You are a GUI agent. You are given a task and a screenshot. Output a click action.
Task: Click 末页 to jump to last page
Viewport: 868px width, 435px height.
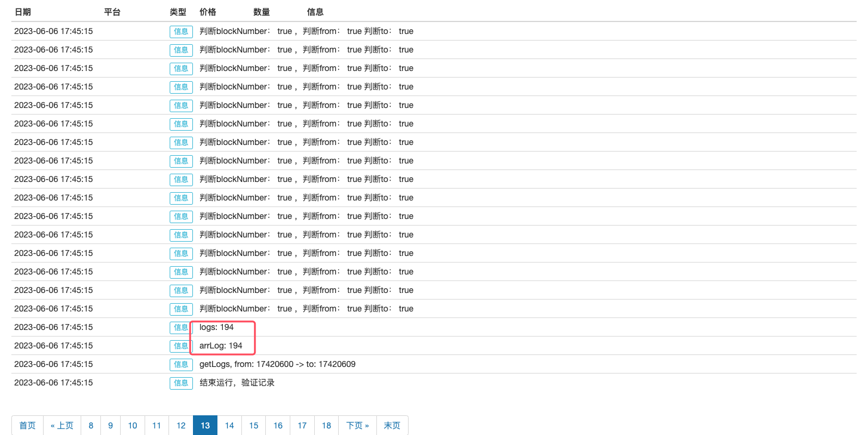[x=392, y=425]
